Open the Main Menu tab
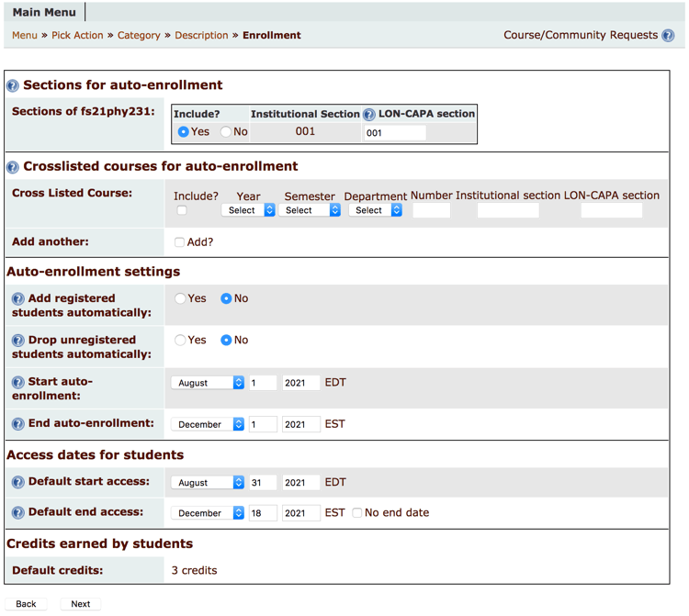The image size is (689, 616). (44, 12)
